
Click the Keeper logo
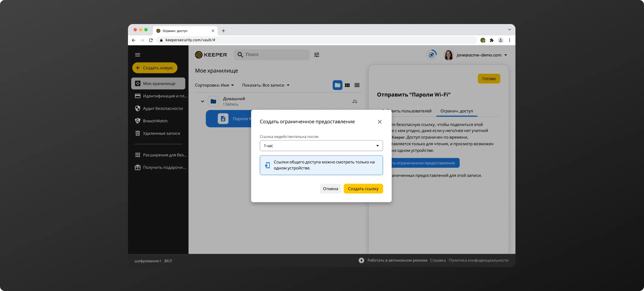click(x=211, y=55)
